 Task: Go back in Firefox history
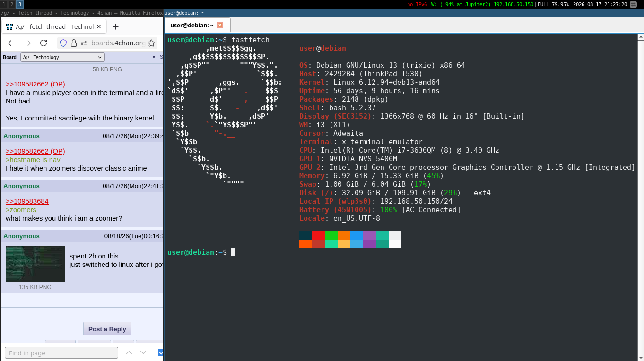click(x=11, y=43)
